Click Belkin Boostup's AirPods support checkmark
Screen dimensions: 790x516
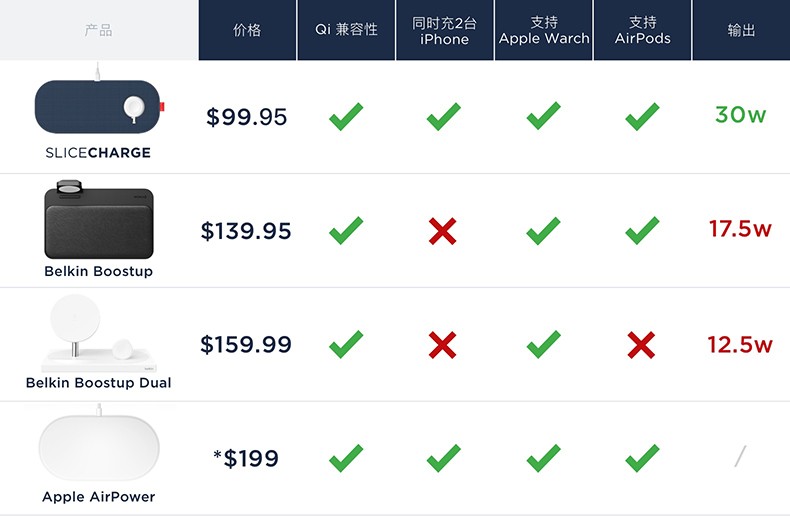coord(642,230)
